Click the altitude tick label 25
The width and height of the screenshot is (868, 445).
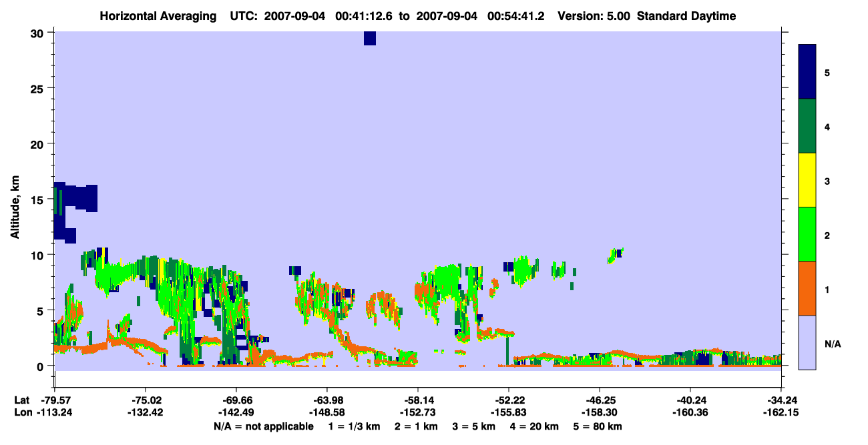tap(39, 88)
